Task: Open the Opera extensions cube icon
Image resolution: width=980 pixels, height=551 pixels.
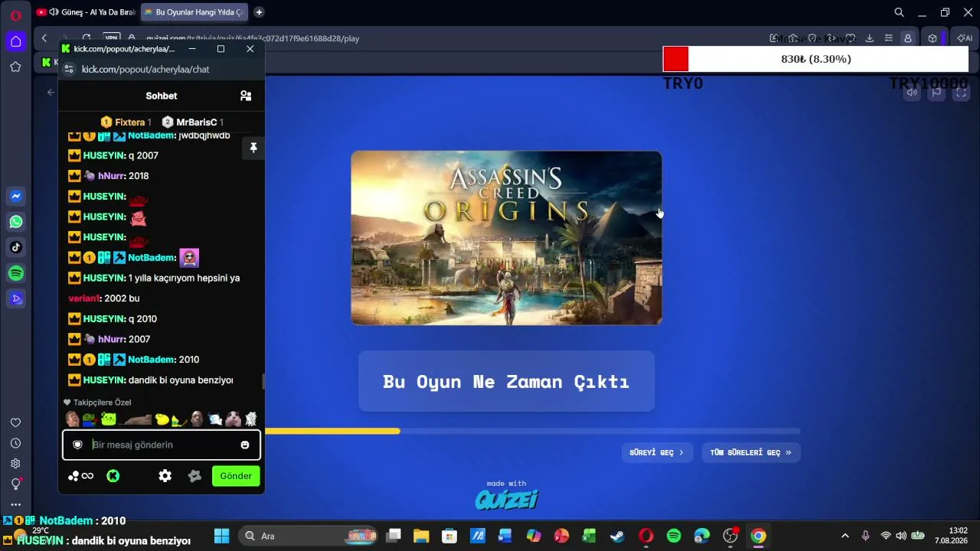Action: pyautogui.click(x=933, y=38)
